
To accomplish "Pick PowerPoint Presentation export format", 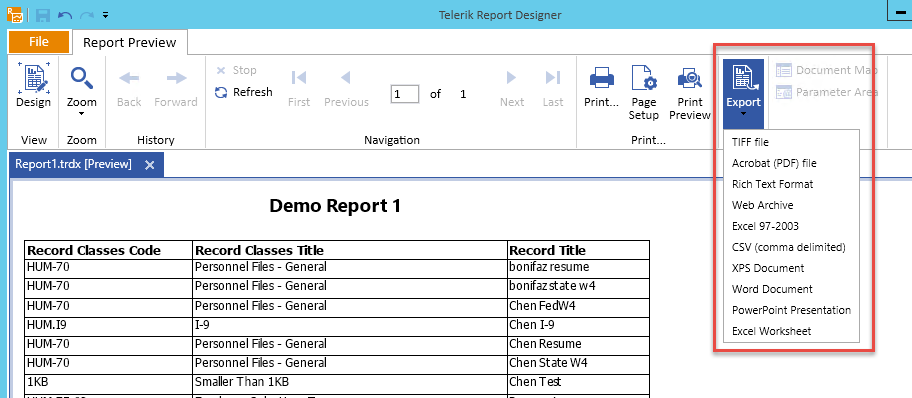I will click(x=791, y=310).
